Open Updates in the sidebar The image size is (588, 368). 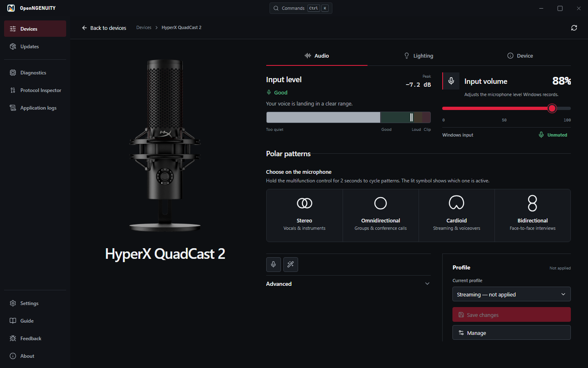[35, 47]
